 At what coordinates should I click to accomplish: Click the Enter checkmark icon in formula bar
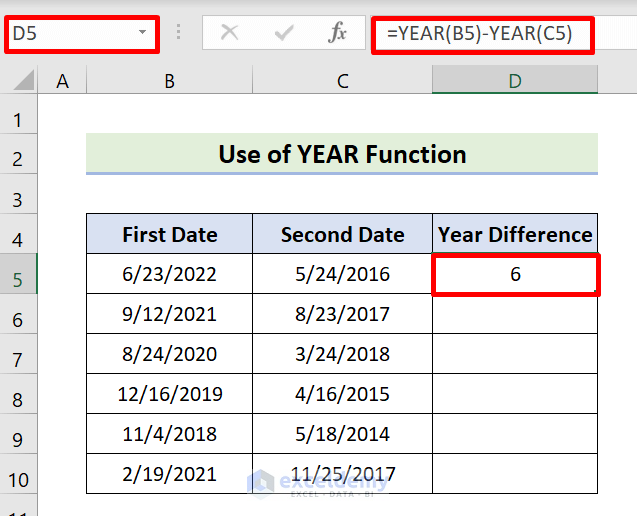[283, 33]
